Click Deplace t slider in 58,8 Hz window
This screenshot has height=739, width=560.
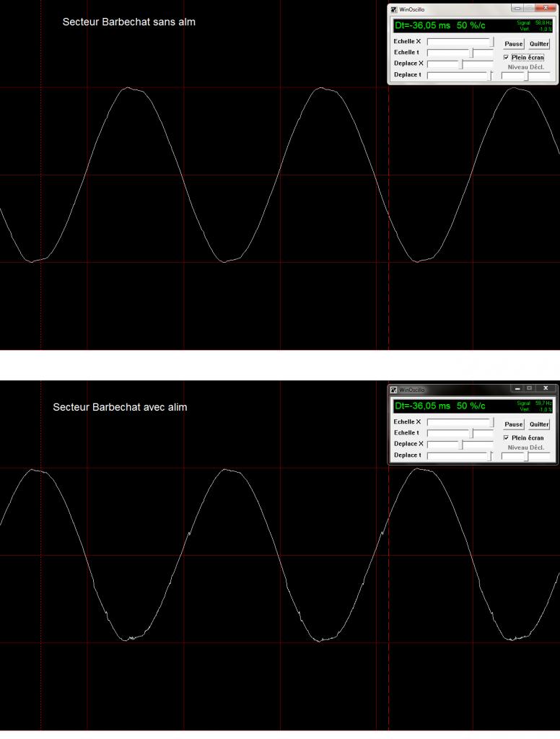tap(460, 75)
